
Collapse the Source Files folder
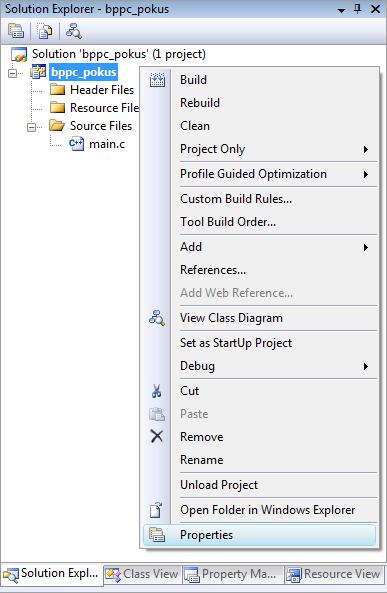(31, 127)
